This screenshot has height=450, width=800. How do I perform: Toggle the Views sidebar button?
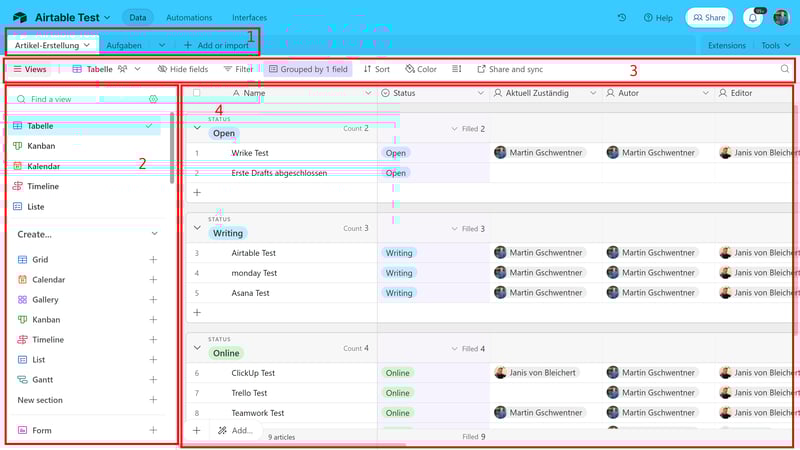[30, 69]
